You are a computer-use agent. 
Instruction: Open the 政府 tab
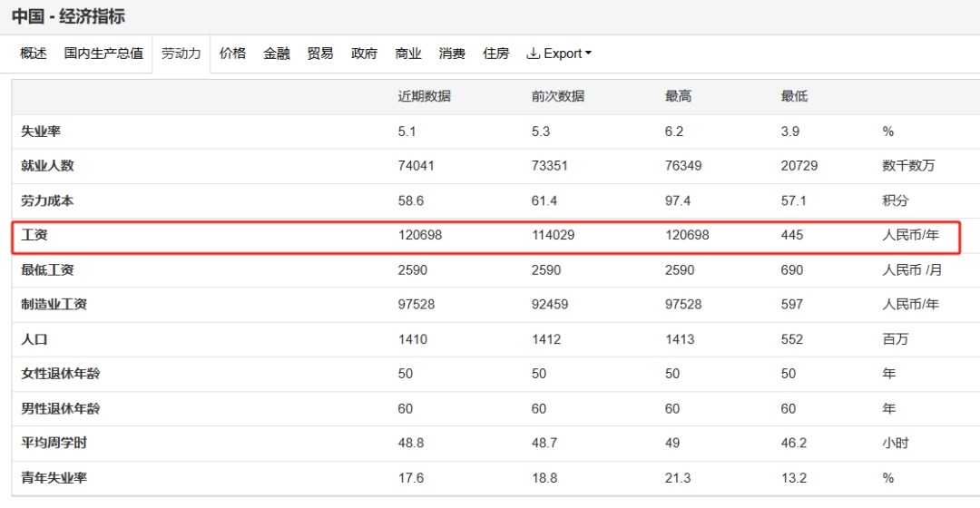click(364, 54)
